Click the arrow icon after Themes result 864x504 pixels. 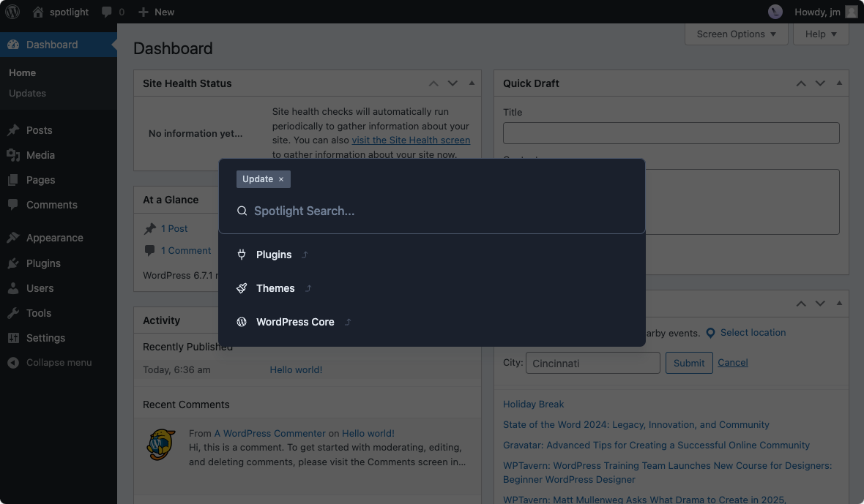tap(308, 288)
